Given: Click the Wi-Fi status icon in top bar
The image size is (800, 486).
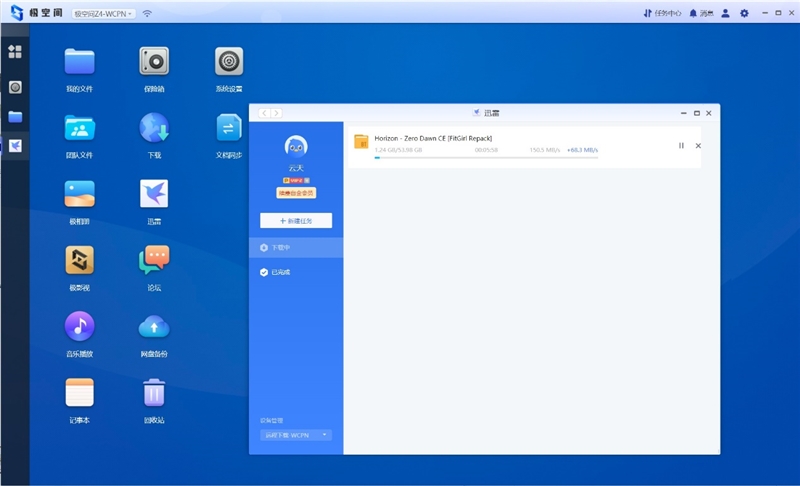Looking at the screenshot, I should pos(147,14).
